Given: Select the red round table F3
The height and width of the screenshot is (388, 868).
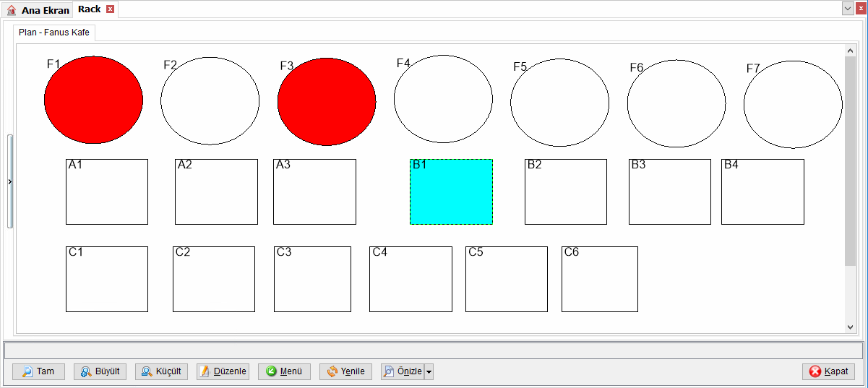Looking at the screenshot, I should click(327, 102).
